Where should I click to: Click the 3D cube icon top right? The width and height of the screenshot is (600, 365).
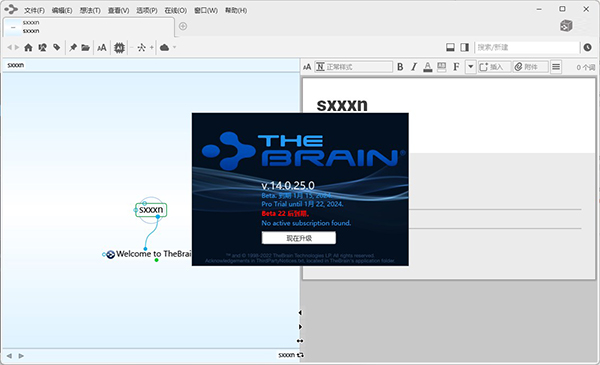566,26
